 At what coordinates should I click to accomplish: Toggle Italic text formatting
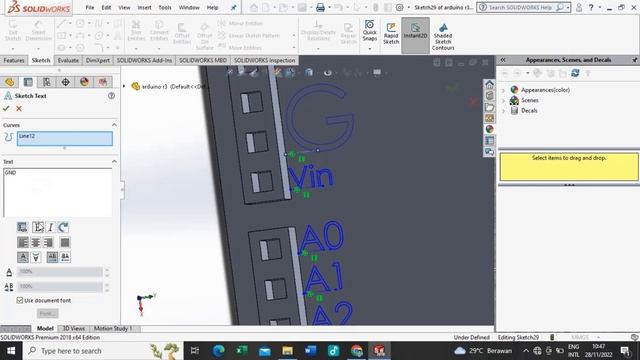50,227
